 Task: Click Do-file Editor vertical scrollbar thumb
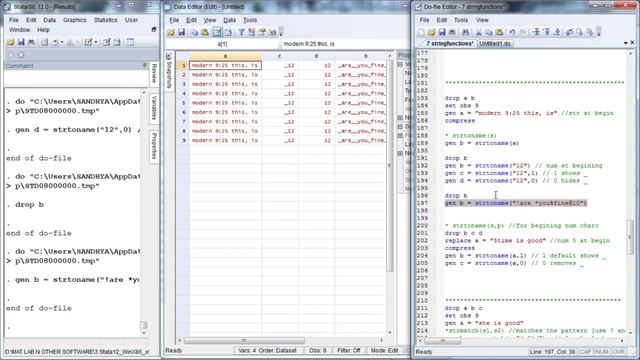[630, 237]
